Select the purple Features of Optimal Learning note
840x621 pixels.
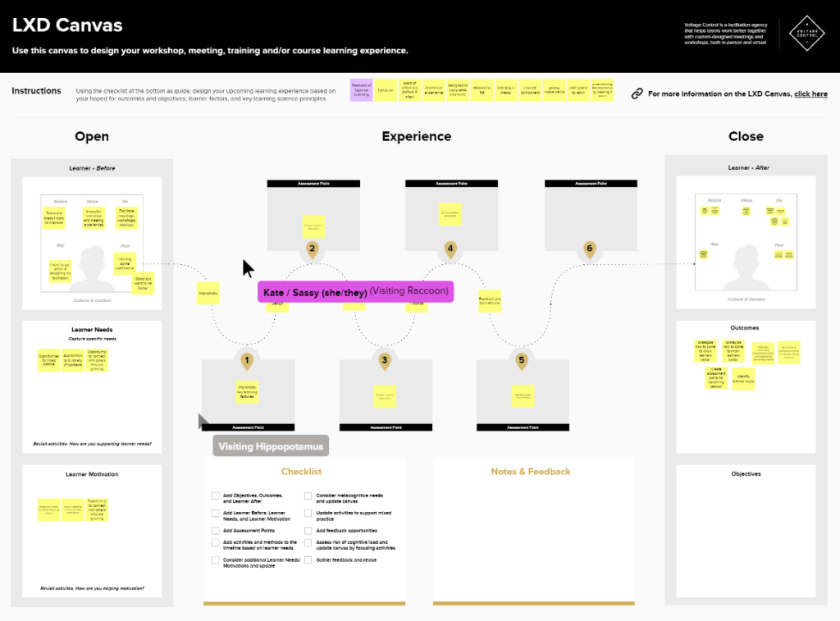361,90
